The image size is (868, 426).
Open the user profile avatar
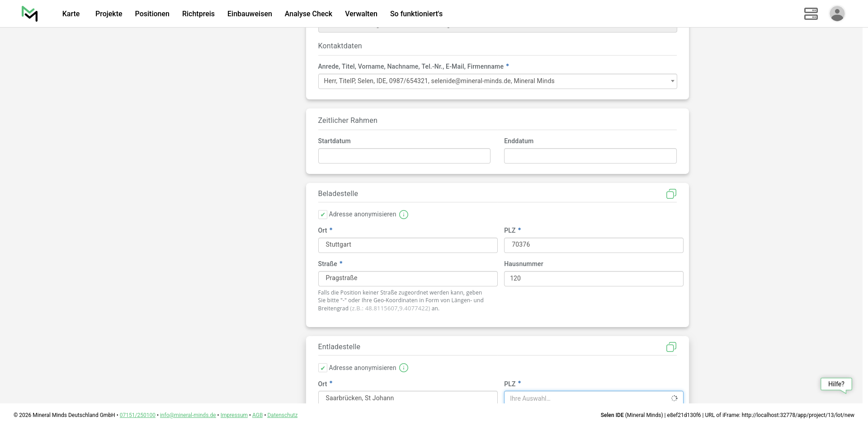pos(837,14)
